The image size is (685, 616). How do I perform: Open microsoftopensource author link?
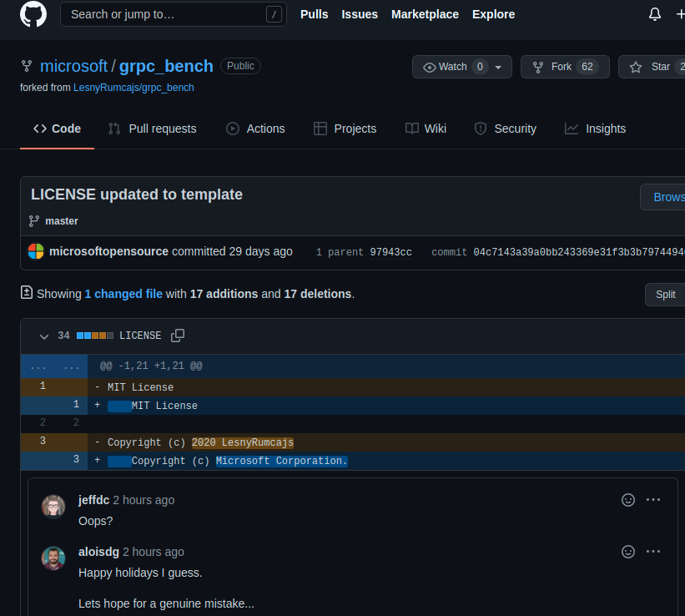[x=108, y=251]
